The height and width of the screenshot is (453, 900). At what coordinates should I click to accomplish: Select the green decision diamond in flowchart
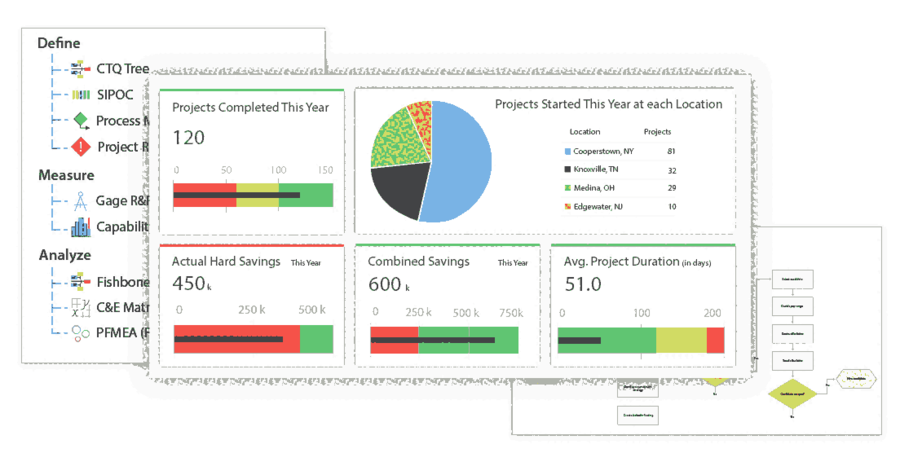[x=790, y=393]
